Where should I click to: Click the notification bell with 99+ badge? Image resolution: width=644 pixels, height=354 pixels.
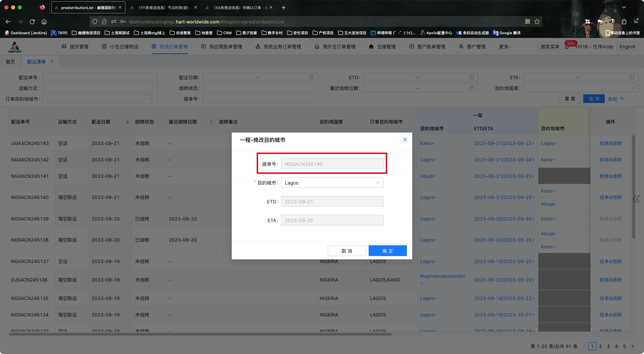click(567, 47)
